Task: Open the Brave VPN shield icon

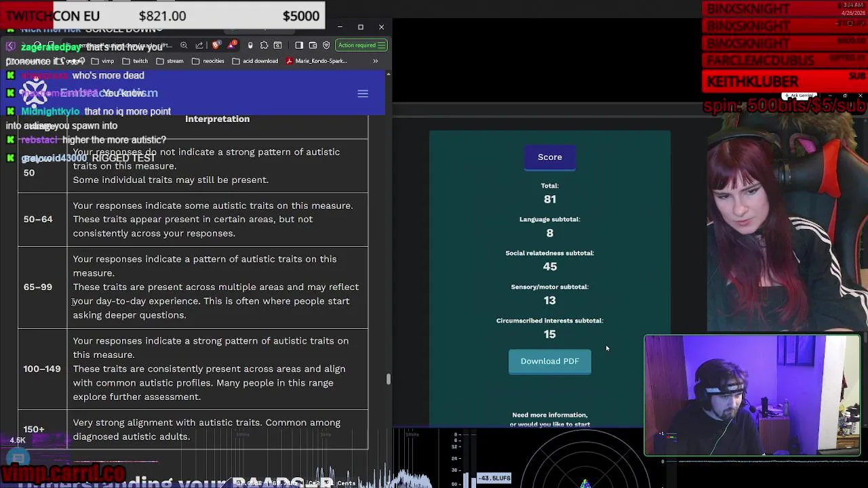Action: pyautogui.click(x=326, y=45)
